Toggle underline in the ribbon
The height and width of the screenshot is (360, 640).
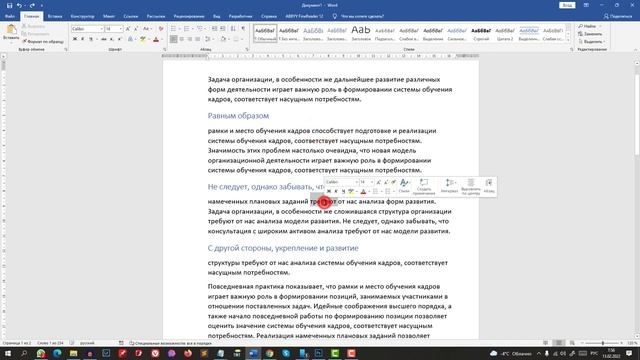click(91, 39)
